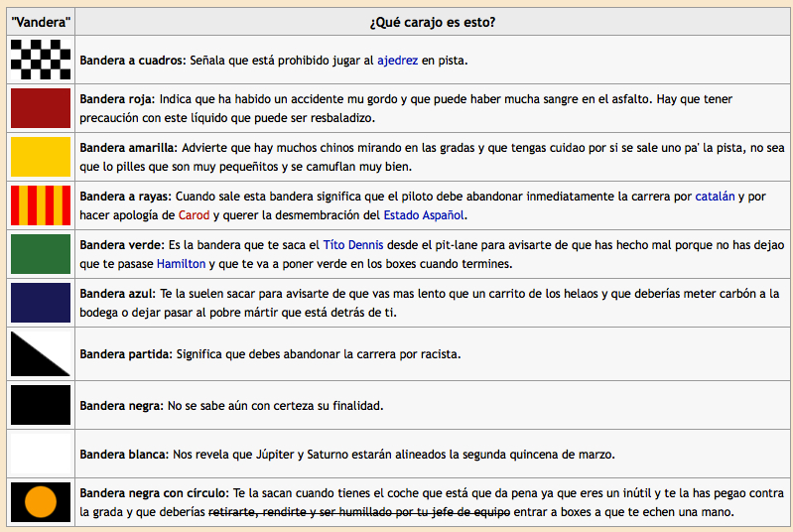793x532 pixels.
Task: Open the red Carod link
Action: pos(194,214)
